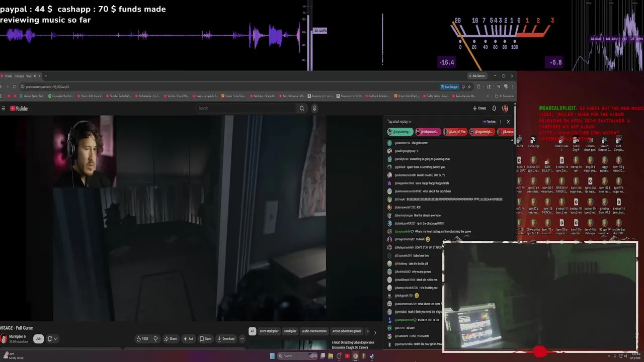Expand the Top chat replay dropdown
The image size is (644, 362).
399,122
